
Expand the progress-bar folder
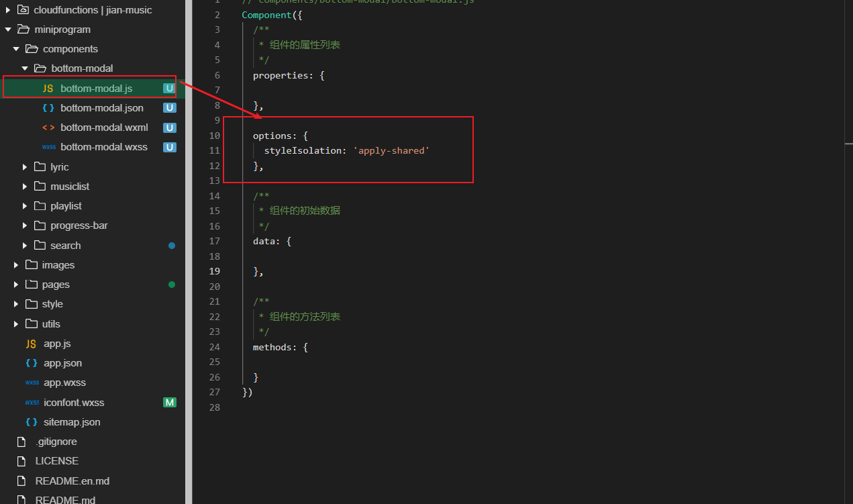click(x=25, y=225)
